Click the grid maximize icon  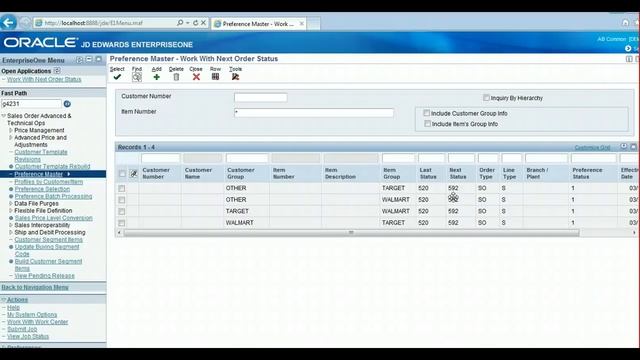[633, 147]
